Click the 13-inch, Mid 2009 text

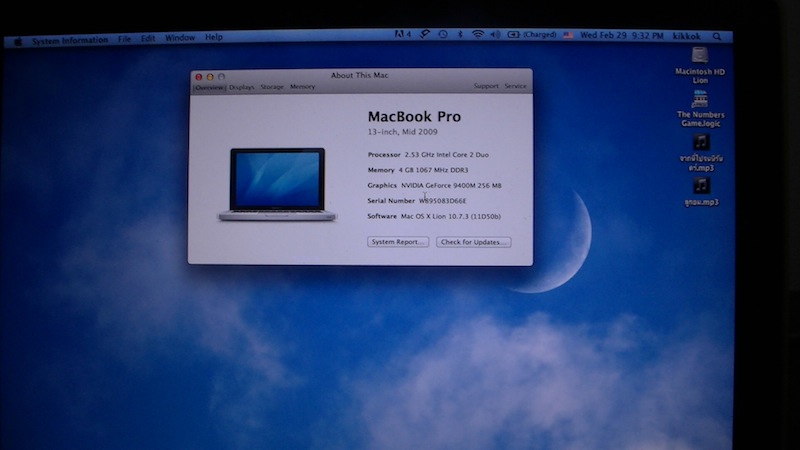point(403,132)
